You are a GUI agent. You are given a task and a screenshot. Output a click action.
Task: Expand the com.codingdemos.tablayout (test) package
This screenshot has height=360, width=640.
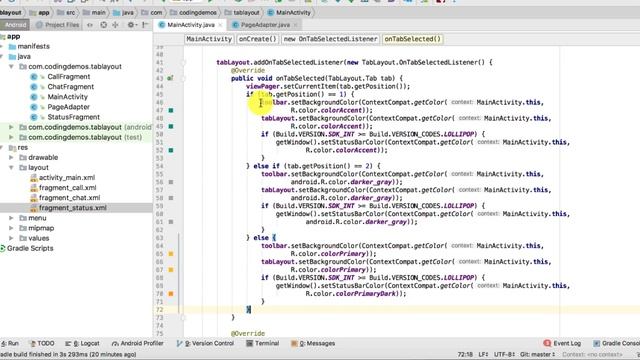coord(11,137)
